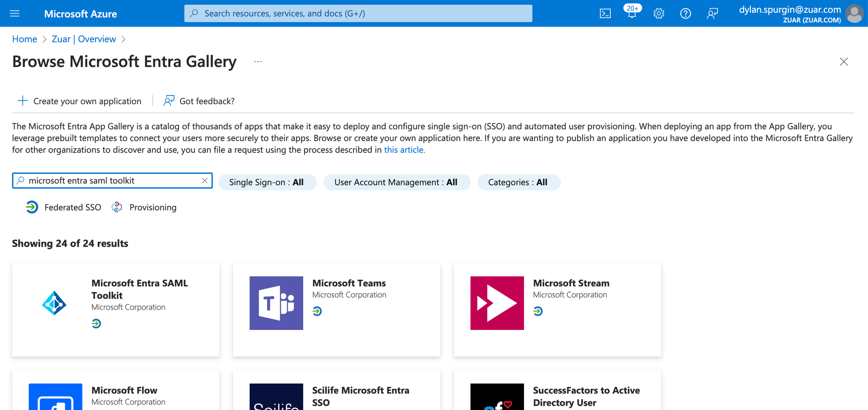Click the Got feedback person icon
The height and width of the screenshot is (410, 868).
tap(169, 100)
